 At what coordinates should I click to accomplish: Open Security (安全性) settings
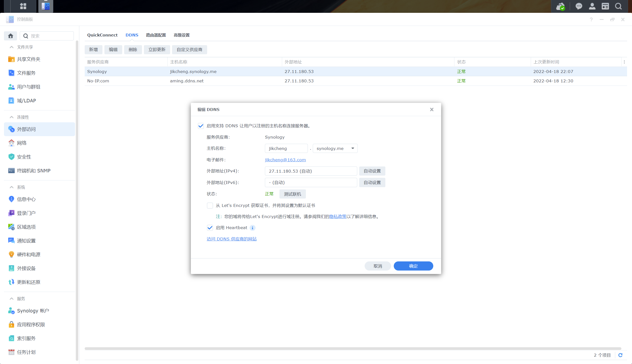(x=39, y=157)
